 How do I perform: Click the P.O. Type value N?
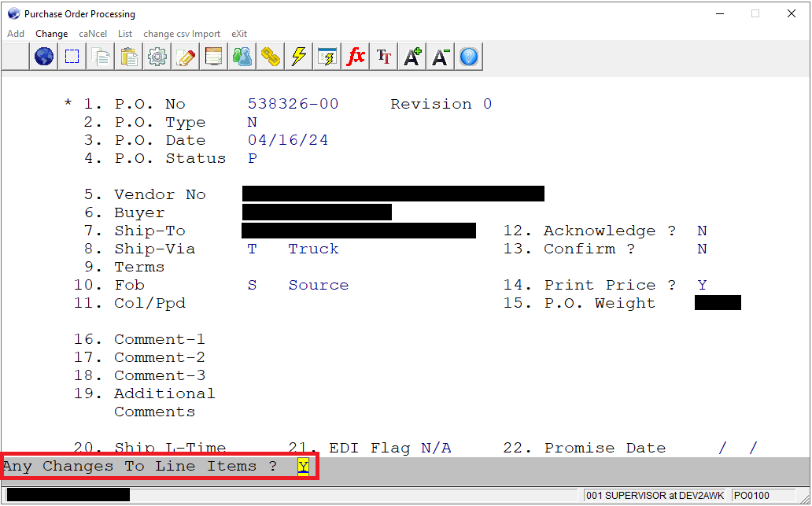[253, 122]
